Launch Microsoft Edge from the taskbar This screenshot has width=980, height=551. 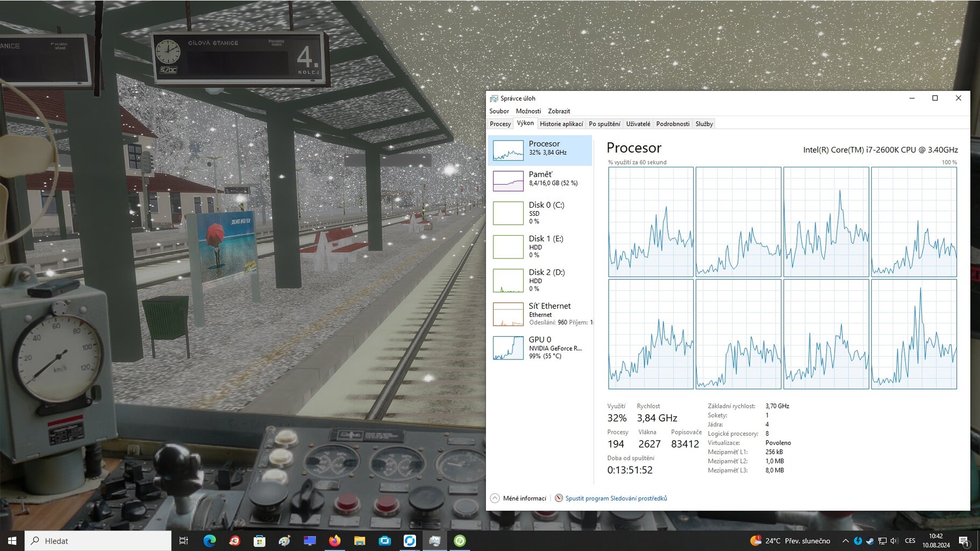[209, 541]
